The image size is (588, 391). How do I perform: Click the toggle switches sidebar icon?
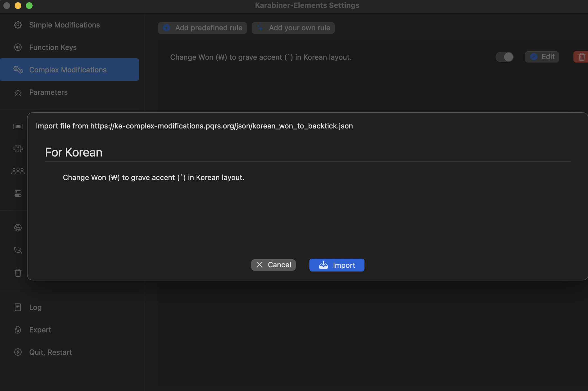(x=18, y=194)
